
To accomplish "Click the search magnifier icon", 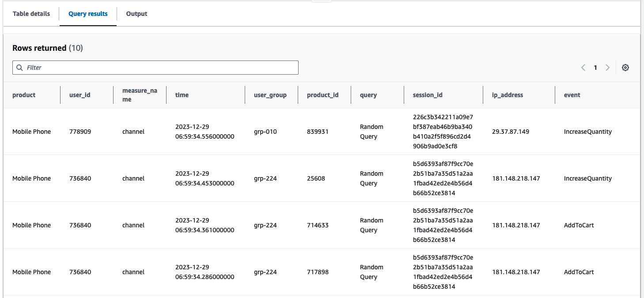I will pos(19,67).
